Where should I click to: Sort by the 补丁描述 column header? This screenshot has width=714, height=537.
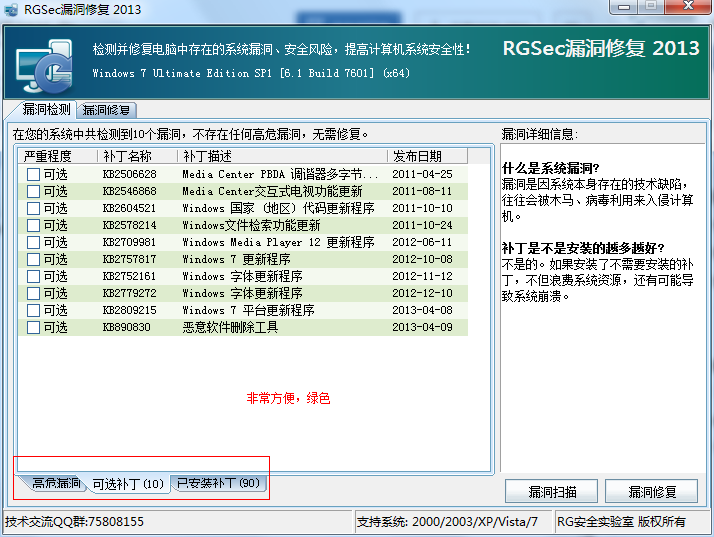282,156
